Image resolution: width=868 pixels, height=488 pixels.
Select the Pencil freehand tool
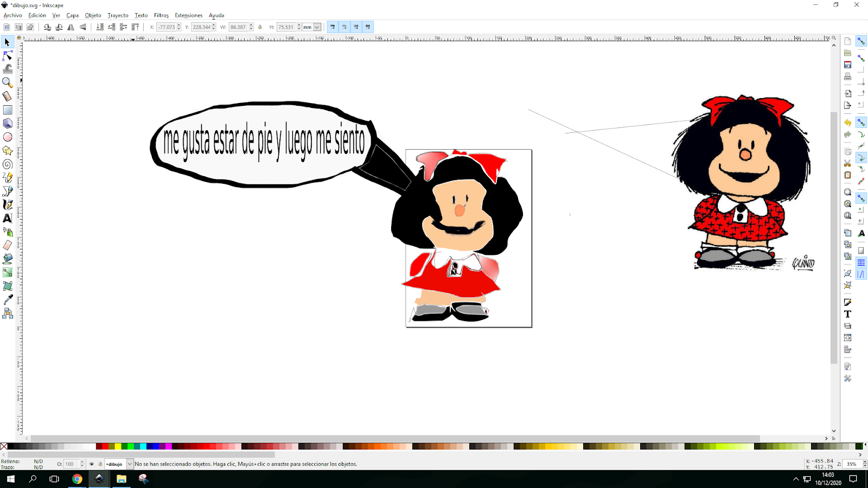(8, 178)
